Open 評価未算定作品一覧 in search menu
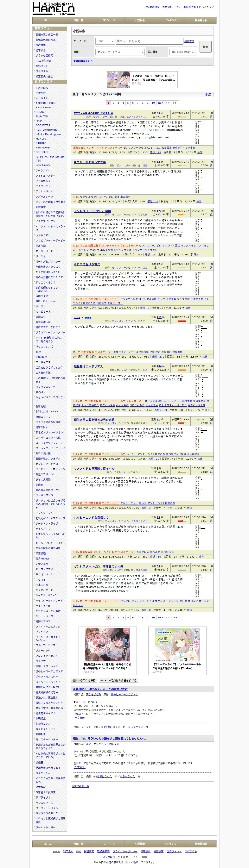The width and height of the screenshot is (249, 868). click(x=47, y=34)
